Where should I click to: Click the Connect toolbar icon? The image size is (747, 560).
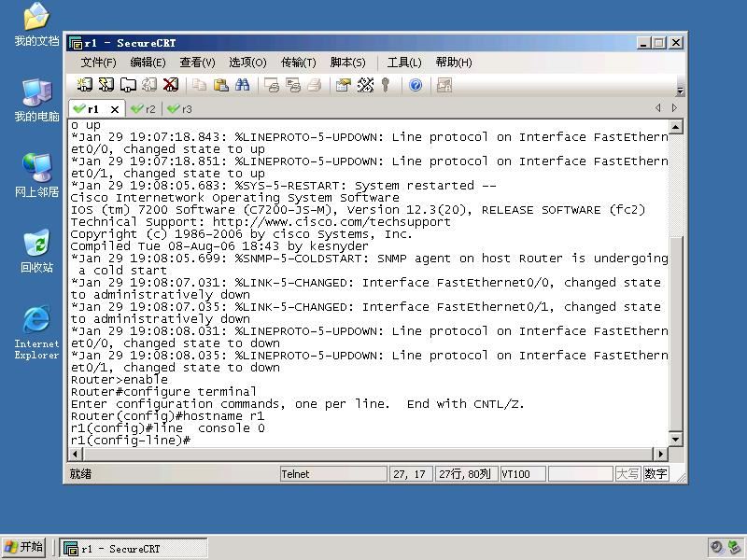(x=85, y=85)
